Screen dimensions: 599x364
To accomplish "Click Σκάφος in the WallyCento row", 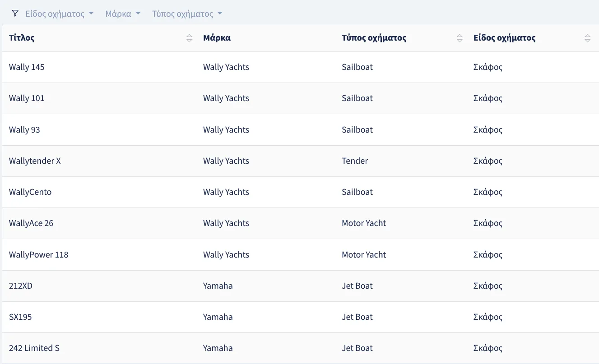I will coord(488,192).
